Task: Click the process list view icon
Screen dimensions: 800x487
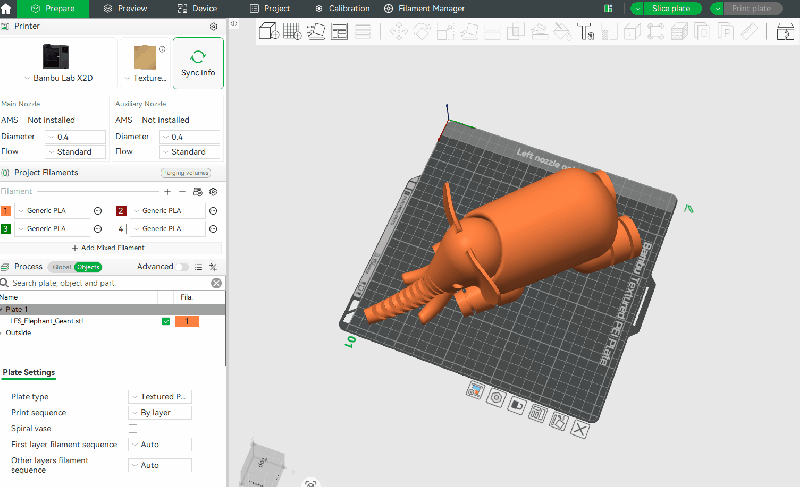Action: 198,267
